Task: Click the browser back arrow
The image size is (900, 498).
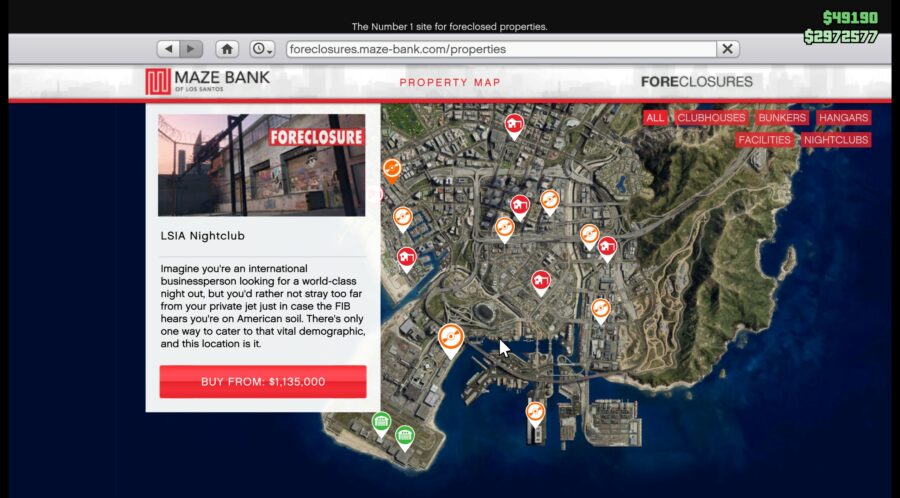Action: point(168,49)
